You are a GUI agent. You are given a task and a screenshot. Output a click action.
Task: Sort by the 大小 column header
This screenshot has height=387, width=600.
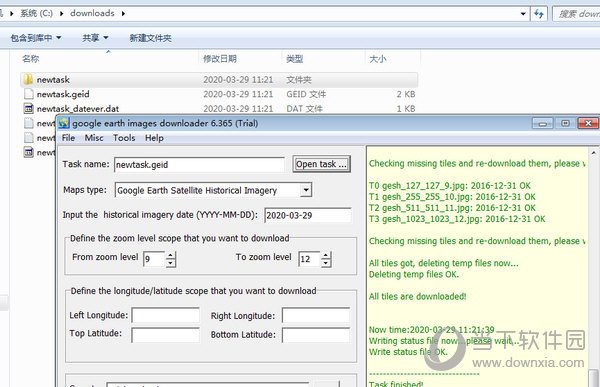[x=378, y=59]
